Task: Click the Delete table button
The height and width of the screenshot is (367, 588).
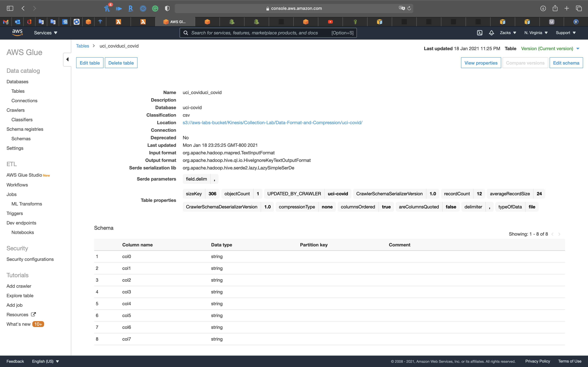Action: (x=121, y=63)
